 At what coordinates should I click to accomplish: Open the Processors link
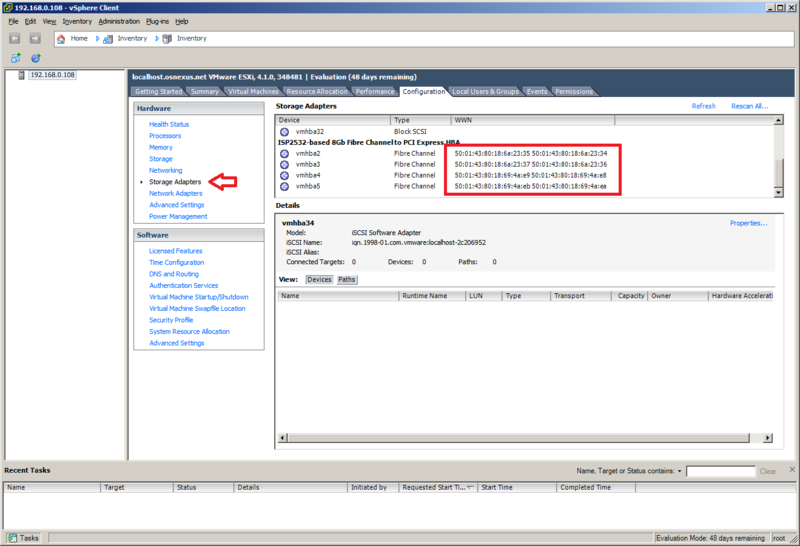pyautogui.click(x=165, y=136)
